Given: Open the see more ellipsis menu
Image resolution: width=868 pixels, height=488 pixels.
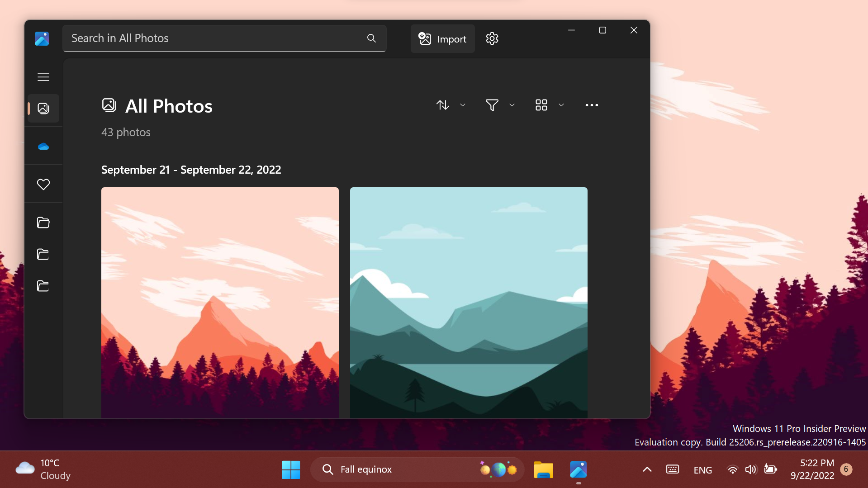Looking at the screenshot, I should pyautogui.click(x=592, y=105).
